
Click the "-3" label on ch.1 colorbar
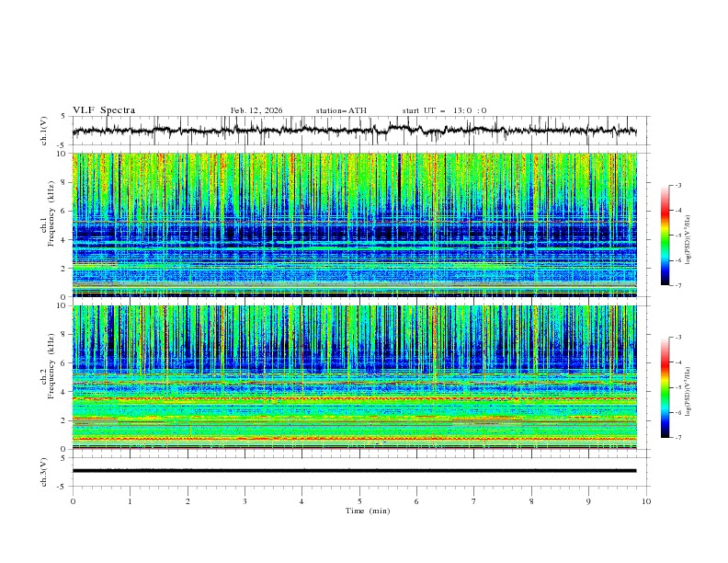click(678, 185)
